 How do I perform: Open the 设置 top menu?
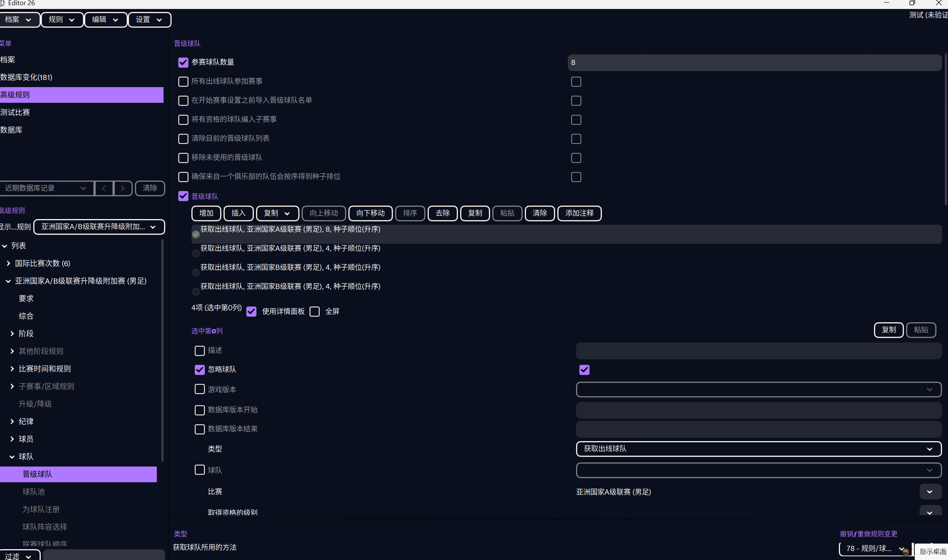[150, 19]
